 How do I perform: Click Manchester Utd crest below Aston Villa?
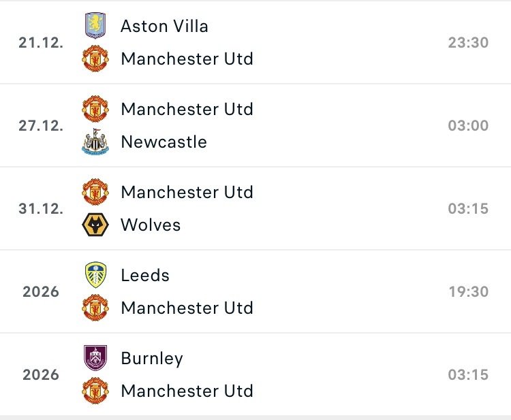pos(95,59)
